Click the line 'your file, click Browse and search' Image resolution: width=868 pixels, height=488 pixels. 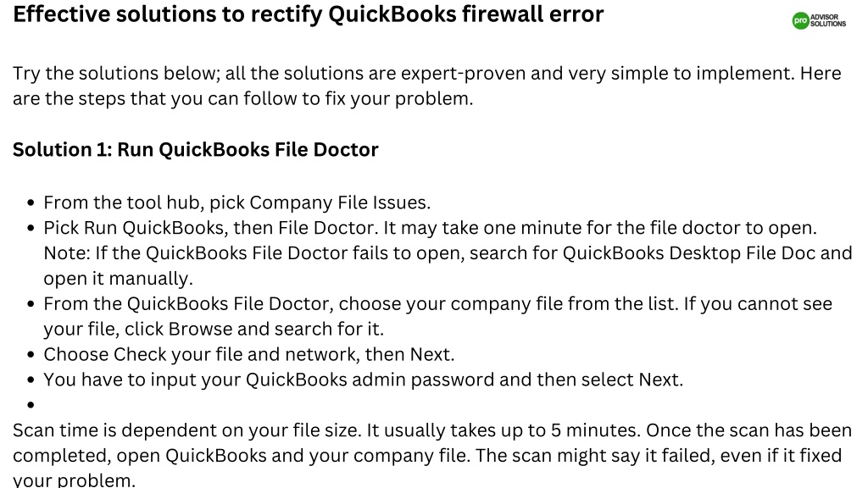(x=214, y=330)
